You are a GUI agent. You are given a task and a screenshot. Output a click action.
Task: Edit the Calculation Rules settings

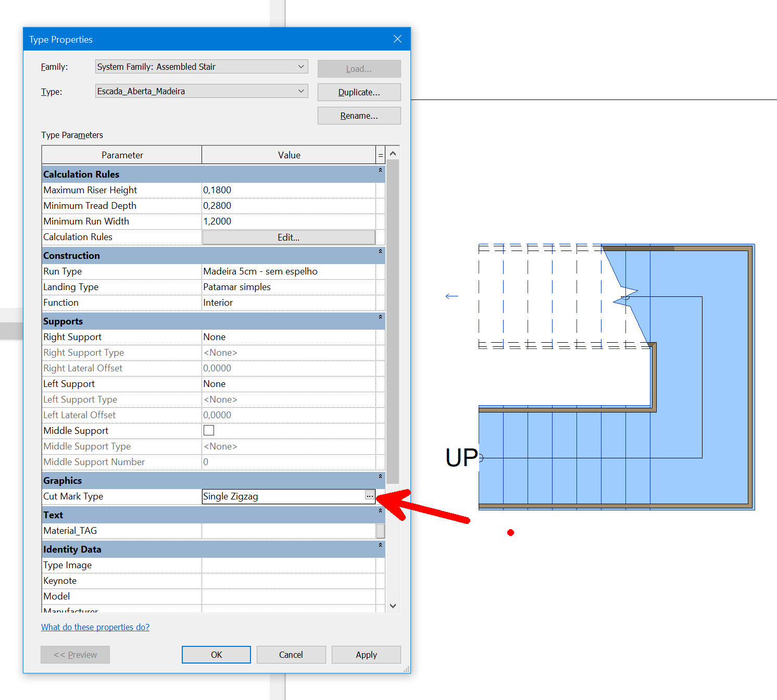click(x=289, y=237)
